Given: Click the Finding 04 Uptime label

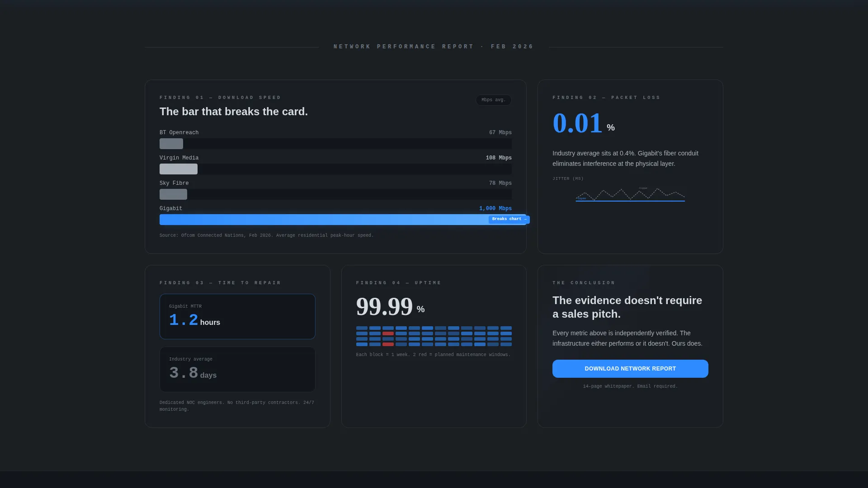Looking at the screenshot, I should (x=399, y=283).
